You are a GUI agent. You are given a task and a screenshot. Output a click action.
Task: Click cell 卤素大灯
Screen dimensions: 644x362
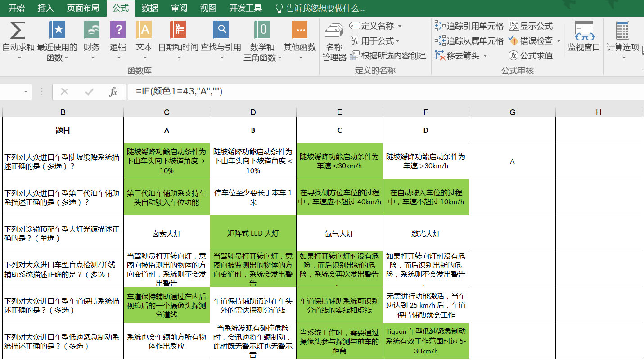(167, 233)
